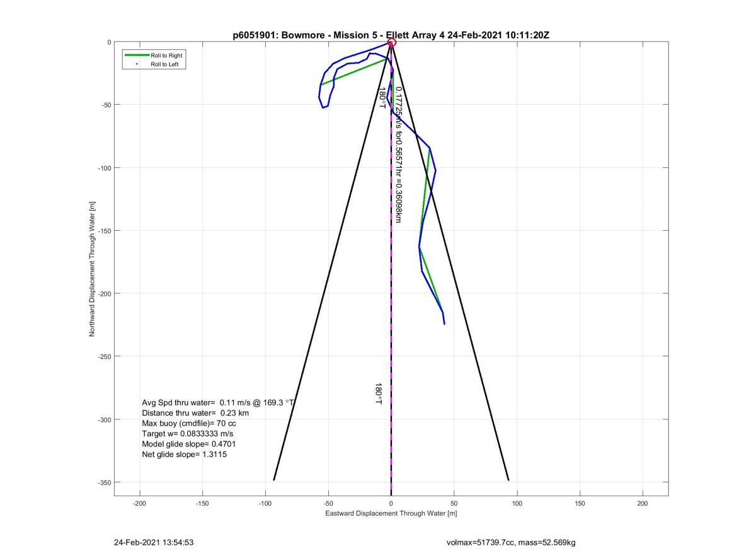Click the green line sample in legend
The height and width of the screenshot is (558, 756).
click(137, 55)
